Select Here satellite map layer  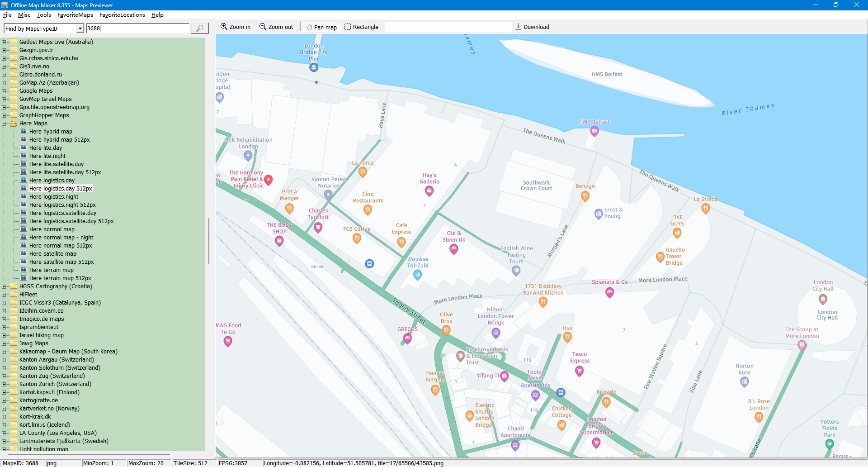tap(52, 254)
